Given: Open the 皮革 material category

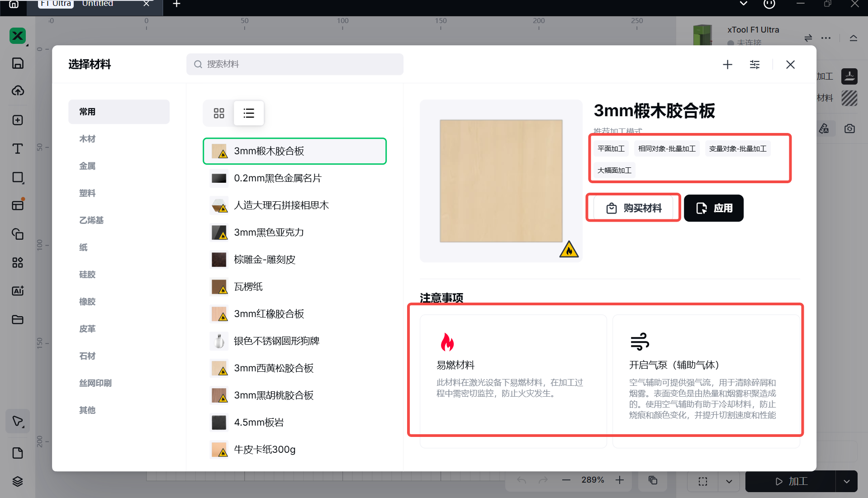Looking at the screenshot, I should click(87, 329).
